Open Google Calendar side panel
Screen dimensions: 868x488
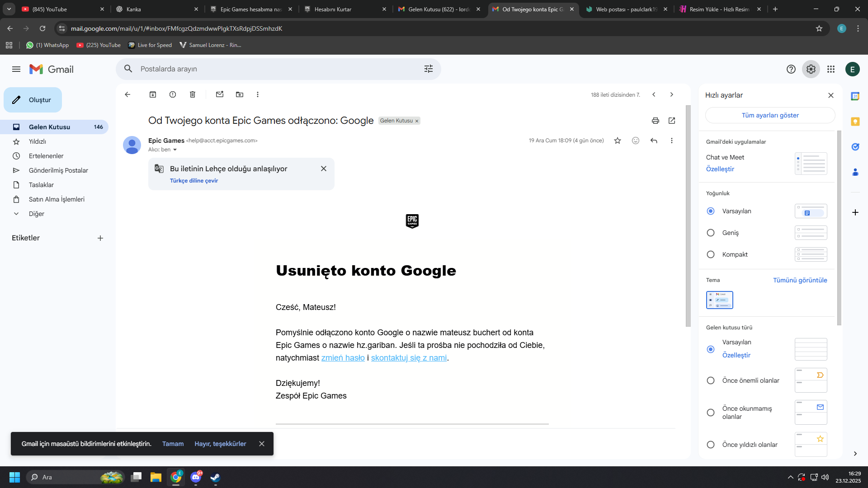pyautogui.click(x=855, y=96)
